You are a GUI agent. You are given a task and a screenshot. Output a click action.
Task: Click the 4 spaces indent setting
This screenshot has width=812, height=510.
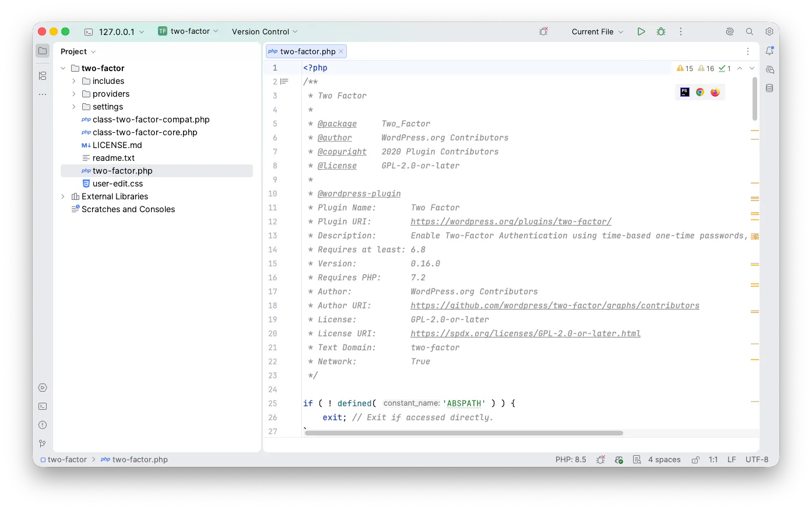pos(665,459)
